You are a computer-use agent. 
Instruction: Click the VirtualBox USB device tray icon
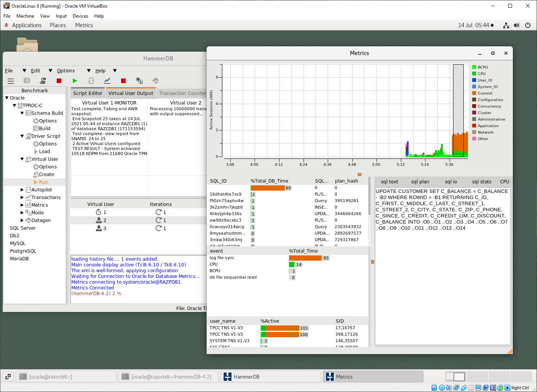[463, 387]
